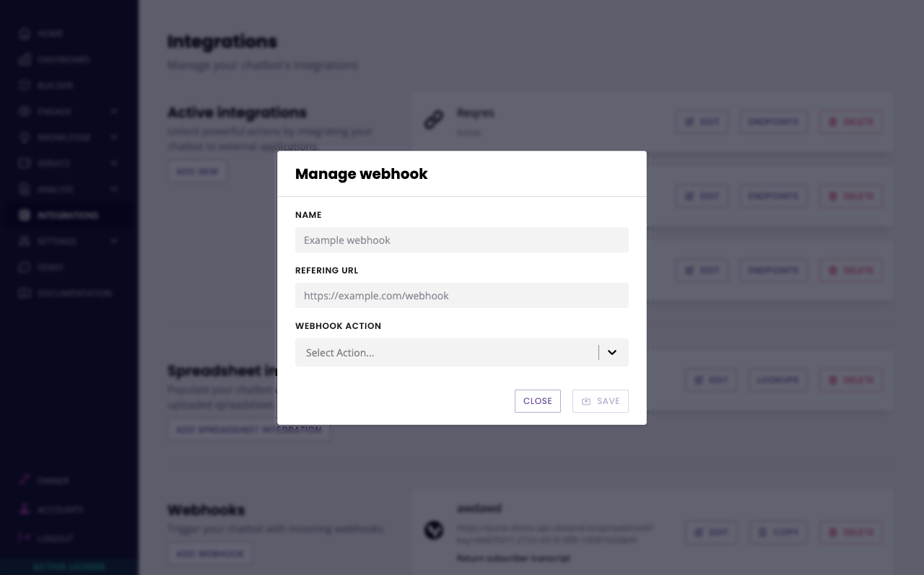
Task: Click the Refering URL input field
Action: tap(461, 296)
